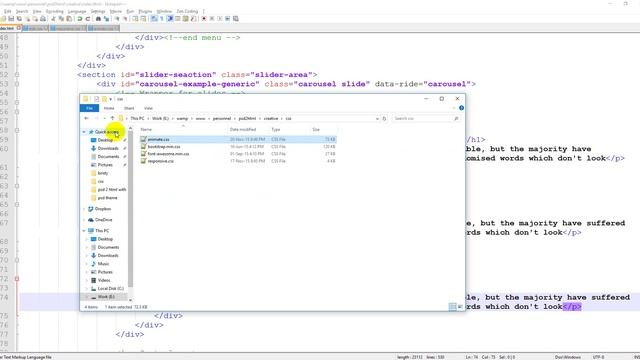Screen dimensions: 640x360
Task: Open the Encoding menu in Notepad++
Action: (55, 11)
